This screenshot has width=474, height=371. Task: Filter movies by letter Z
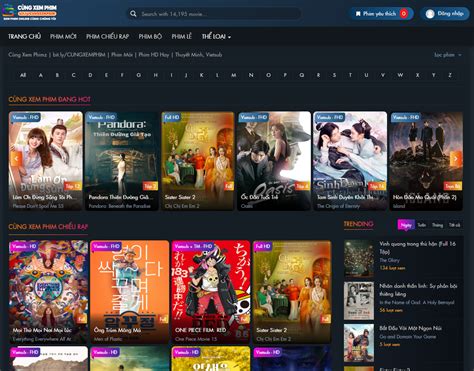coord(450,75)
